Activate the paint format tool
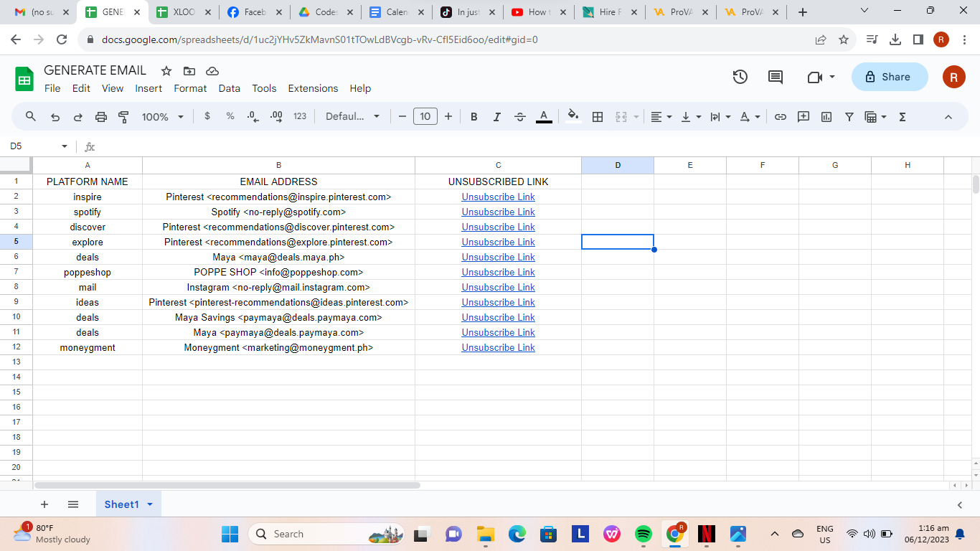The height and width of the screenshot is (551, 980). coord(123,116)
